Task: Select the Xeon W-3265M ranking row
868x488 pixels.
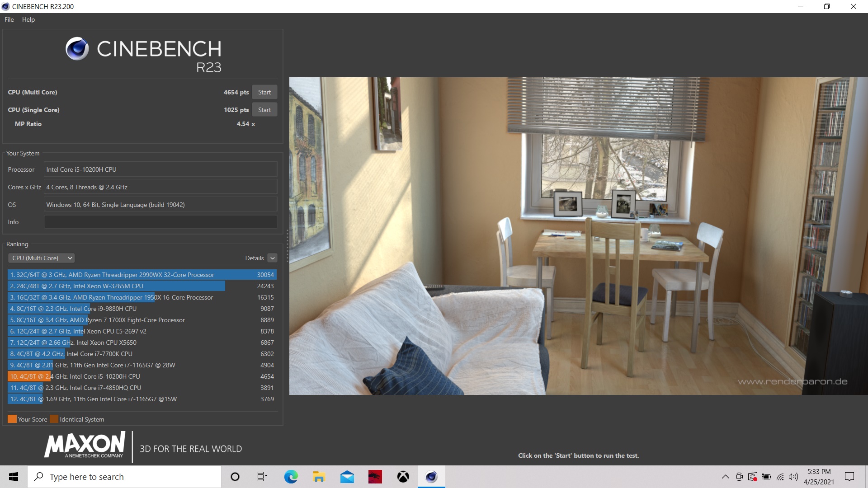Action: tap(142, 286)
